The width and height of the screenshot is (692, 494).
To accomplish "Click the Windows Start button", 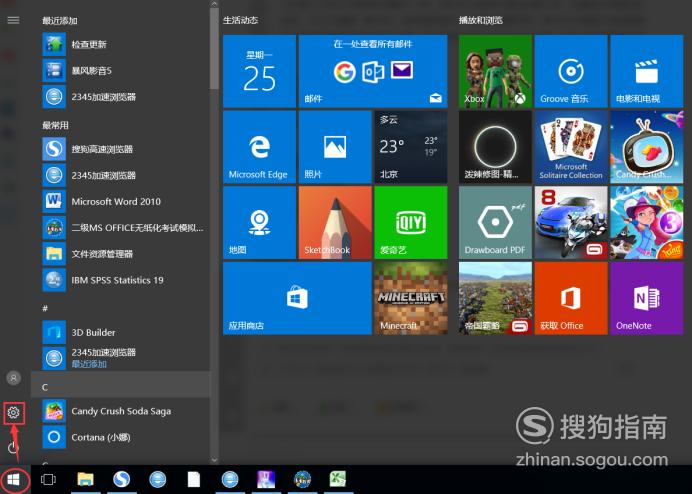I will [14, 479].
